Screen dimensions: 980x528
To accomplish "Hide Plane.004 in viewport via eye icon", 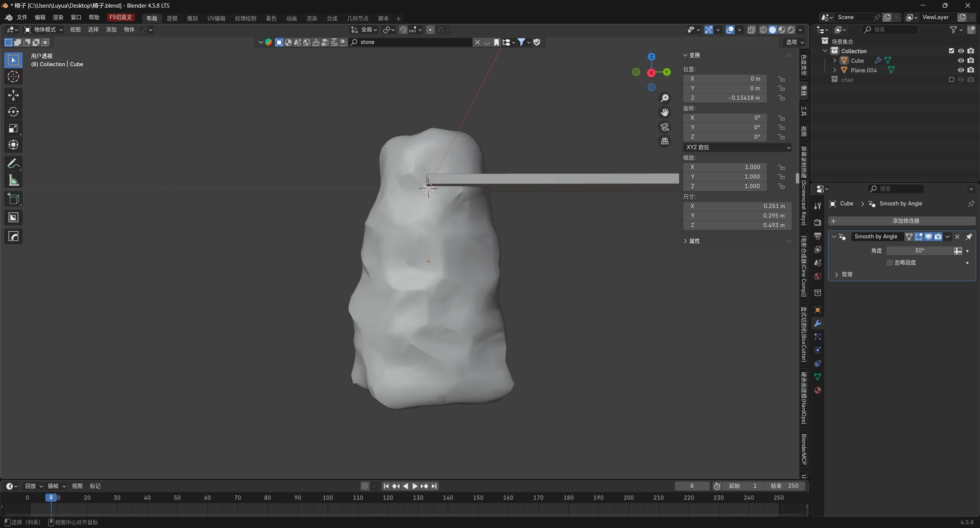I will point(961,70).
